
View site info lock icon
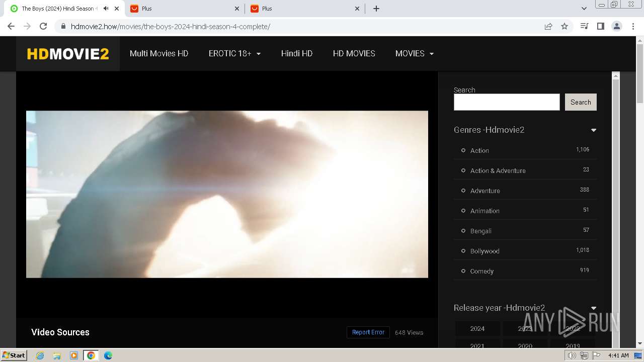coord(63,27)
